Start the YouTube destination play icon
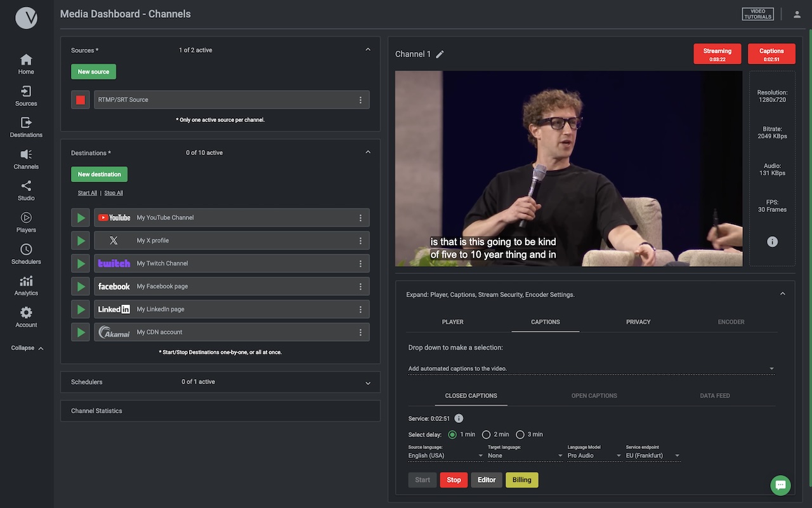Screen dimensions: 812x508 point(81,218)
